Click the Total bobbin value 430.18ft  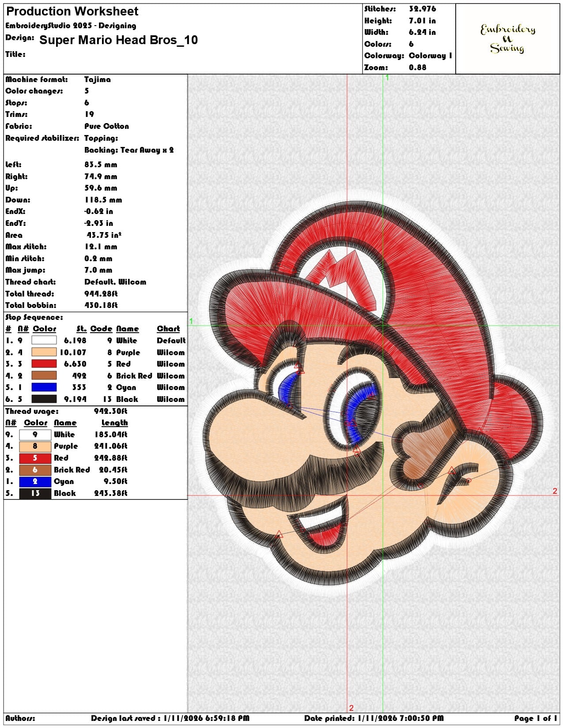point(101,305)
